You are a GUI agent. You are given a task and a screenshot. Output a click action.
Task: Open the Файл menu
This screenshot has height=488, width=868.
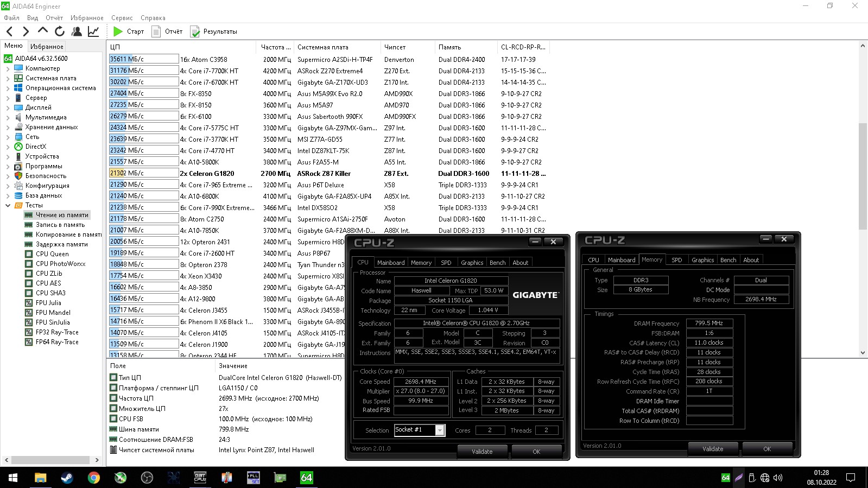point(11,18)
